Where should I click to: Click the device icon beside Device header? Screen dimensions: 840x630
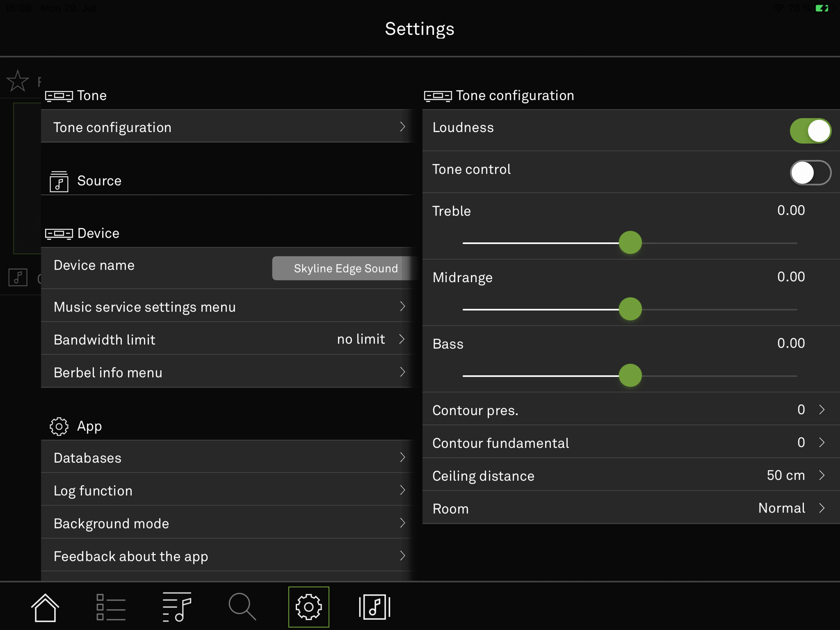(59, 234)
